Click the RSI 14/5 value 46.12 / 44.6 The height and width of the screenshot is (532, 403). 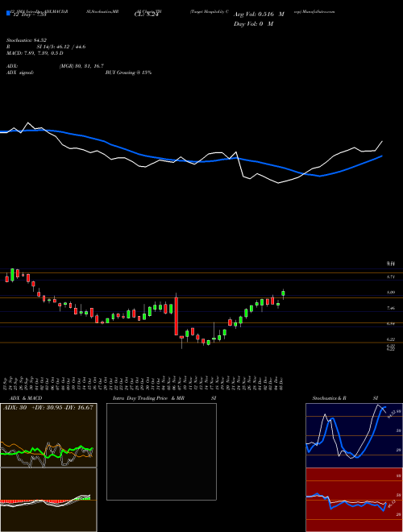pyautogui.click(x=61, y=47)
